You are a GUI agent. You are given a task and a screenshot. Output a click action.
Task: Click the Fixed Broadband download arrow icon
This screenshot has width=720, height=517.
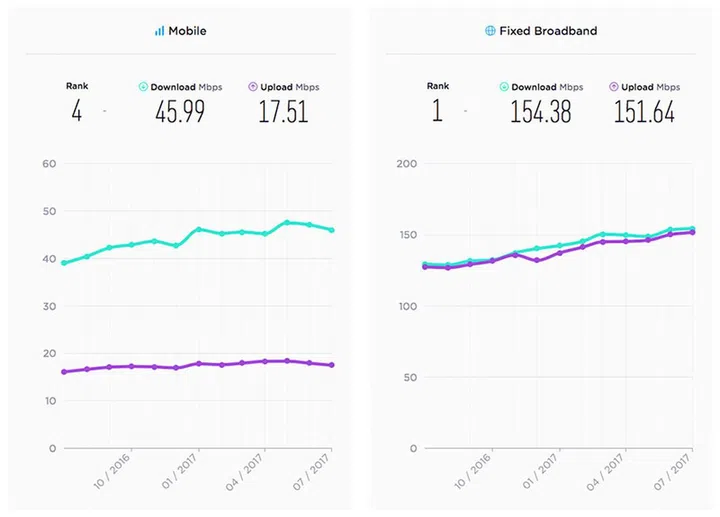504,87
